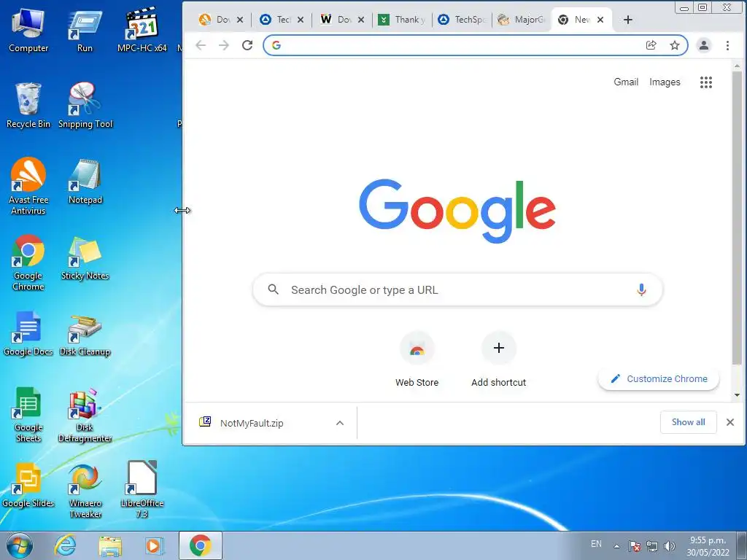Viewport: 747px width, 560px height.
Task: Expand the NotMyFault.zip download options arrow
Action: [340, 423]
